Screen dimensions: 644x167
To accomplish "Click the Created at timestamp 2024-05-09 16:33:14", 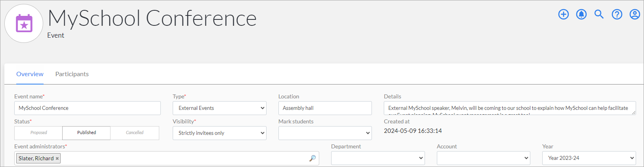I will click(x=413, y=131).
